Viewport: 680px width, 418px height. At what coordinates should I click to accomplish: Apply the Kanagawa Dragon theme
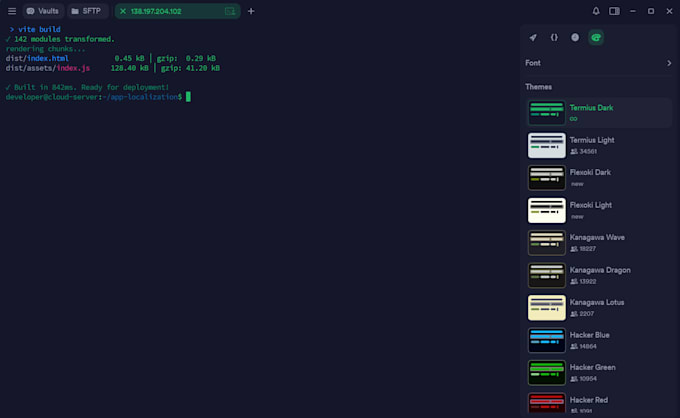click(599, 275)
